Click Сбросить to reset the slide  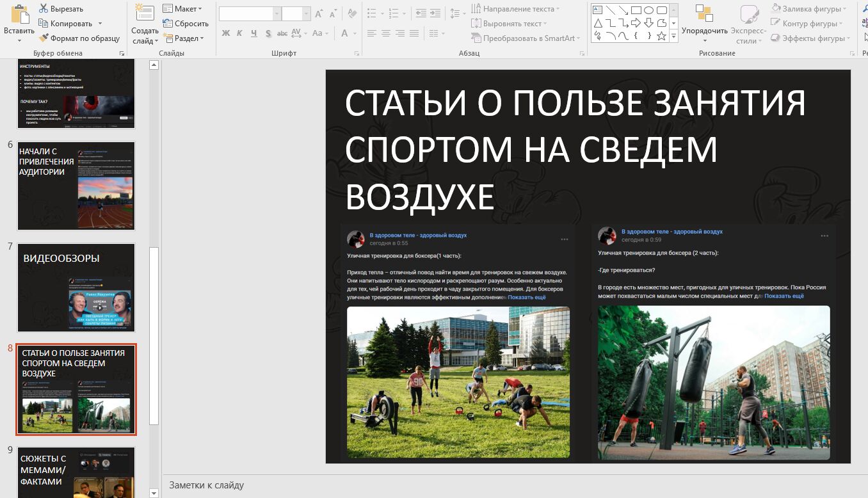pyautogui.click(x=186, y=24)
